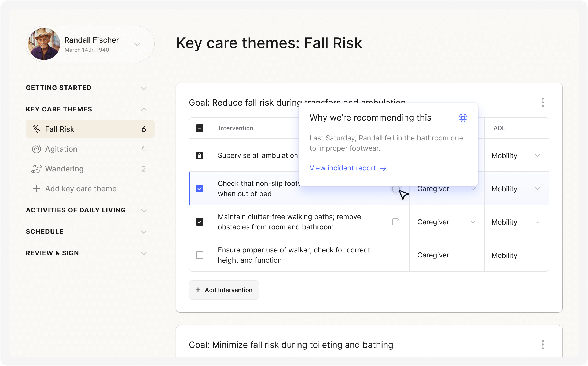Expand the Getting Started section
Viewport: 588px width, 366px height.
144,88
